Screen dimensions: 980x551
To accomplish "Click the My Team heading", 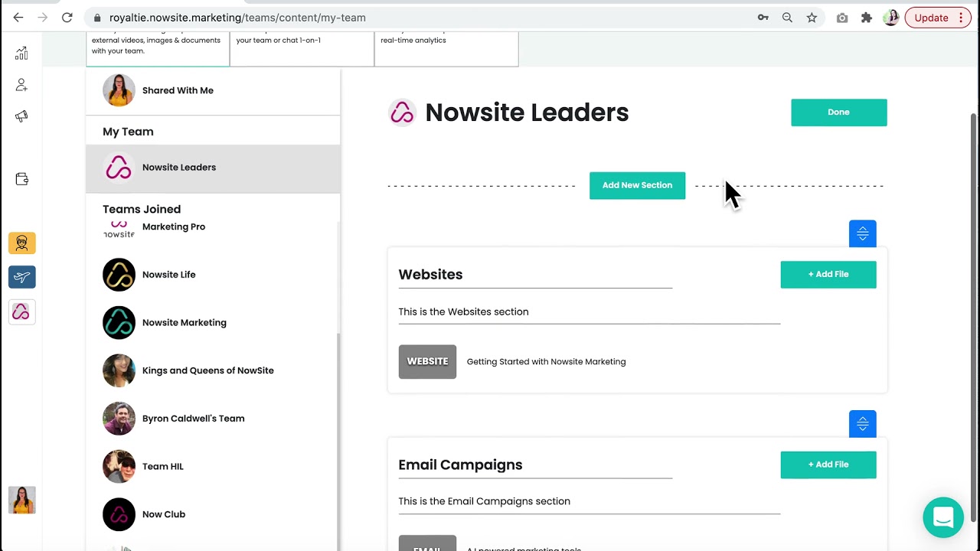I will coord(128,132).
